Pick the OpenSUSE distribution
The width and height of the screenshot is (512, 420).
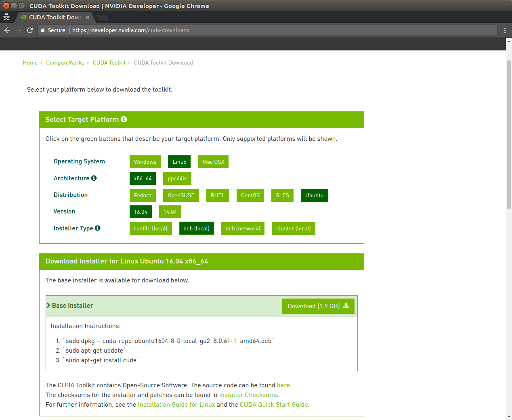coord(181,195)
